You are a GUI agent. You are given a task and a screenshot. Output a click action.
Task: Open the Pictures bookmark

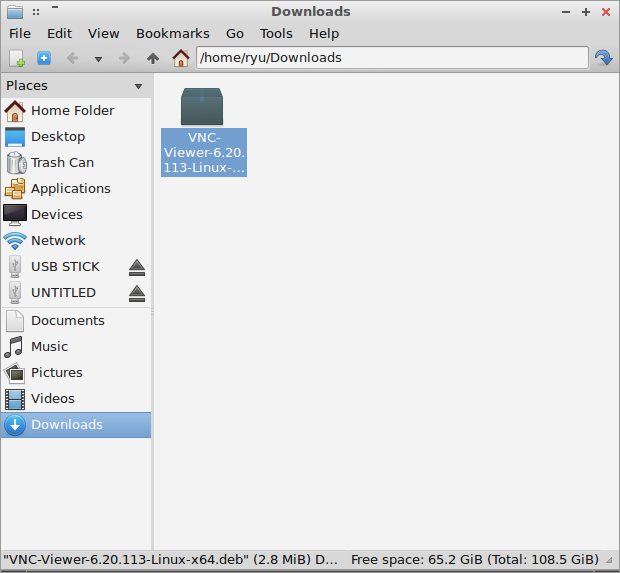[x=76, y=373]
